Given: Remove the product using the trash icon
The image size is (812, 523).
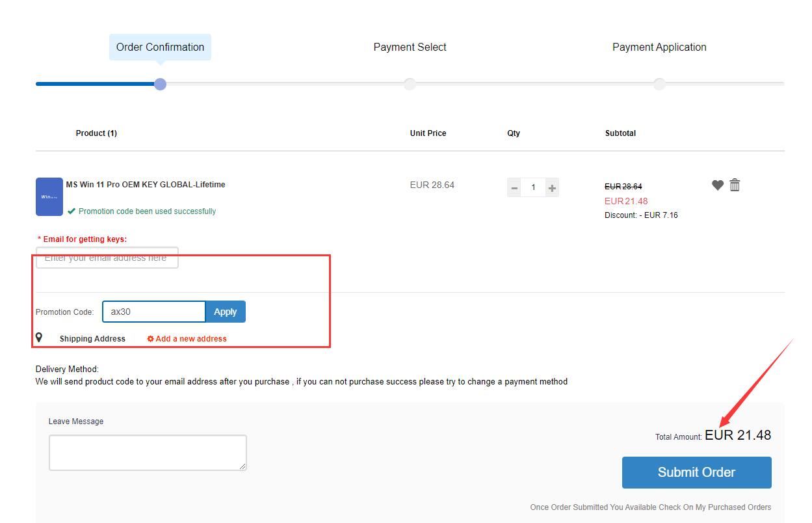Looking at the screenshot, I should pos(735,185).
